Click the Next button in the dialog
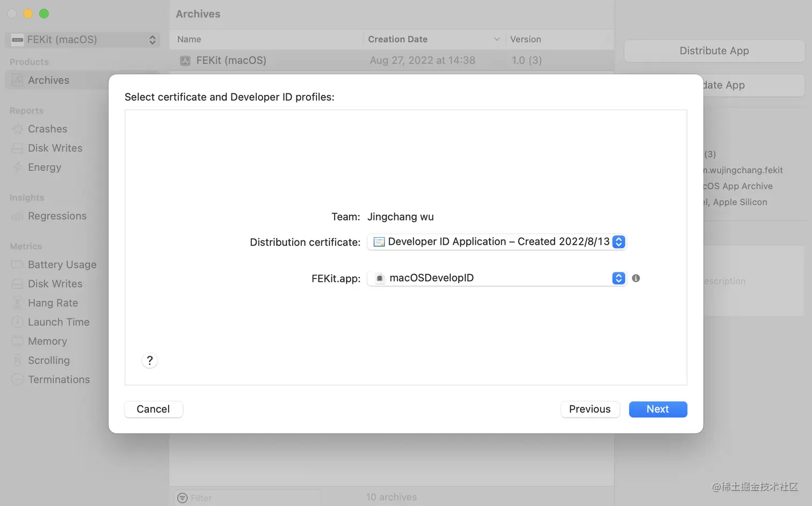 658,409
